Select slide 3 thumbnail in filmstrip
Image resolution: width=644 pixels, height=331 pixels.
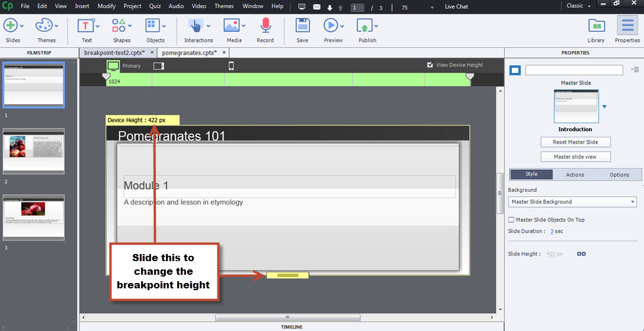(34, 217)
